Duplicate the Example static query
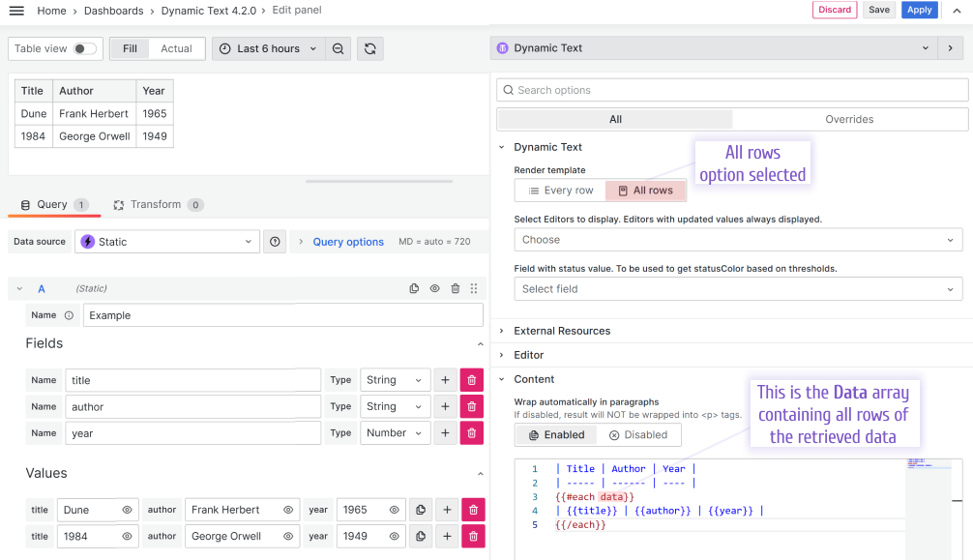This screenshot has height=560, width=973. tap(414, 287)
